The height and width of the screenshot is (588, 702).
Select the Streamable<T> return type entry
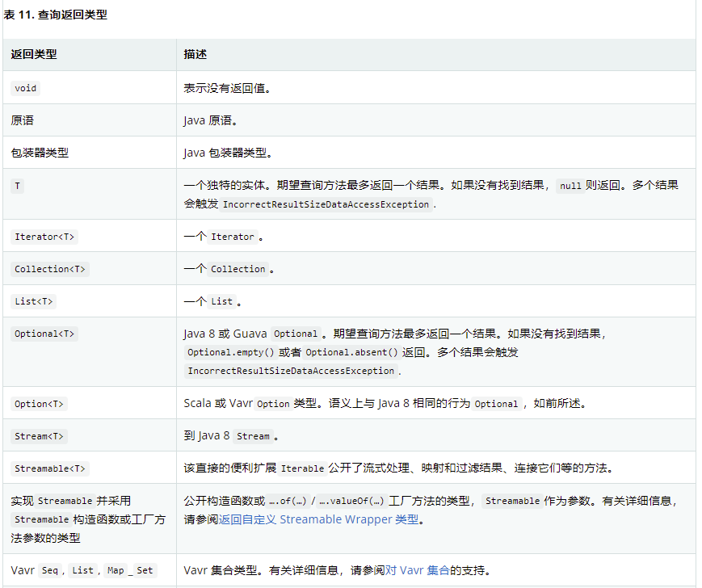(x=48, y=468)
